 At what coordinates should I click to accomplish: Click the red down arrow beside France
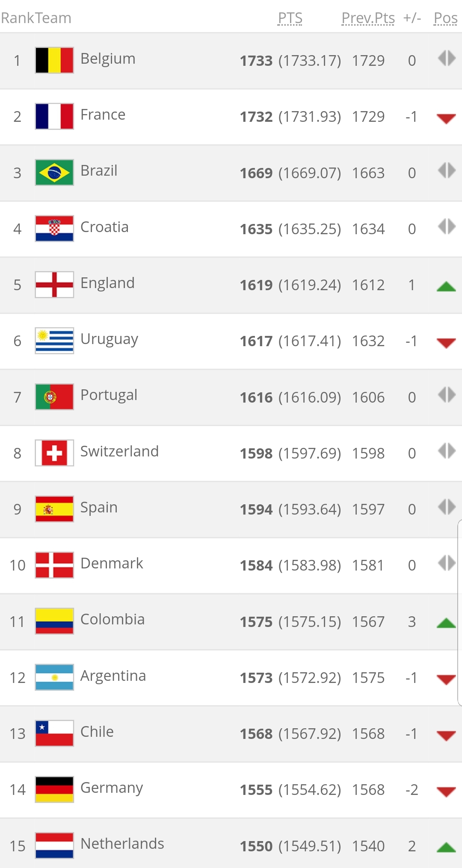tap(446, 118)
